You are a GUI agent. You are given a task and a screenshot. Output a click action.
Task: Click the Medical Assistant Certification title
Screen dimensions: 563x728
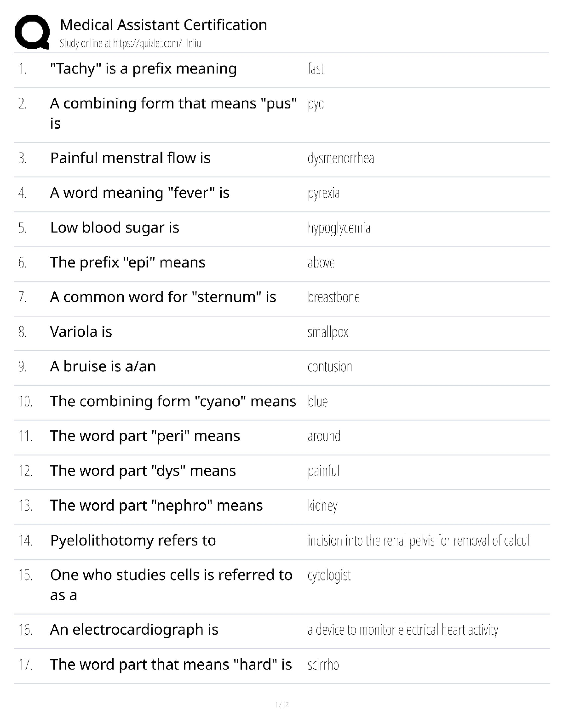[163, 24]
